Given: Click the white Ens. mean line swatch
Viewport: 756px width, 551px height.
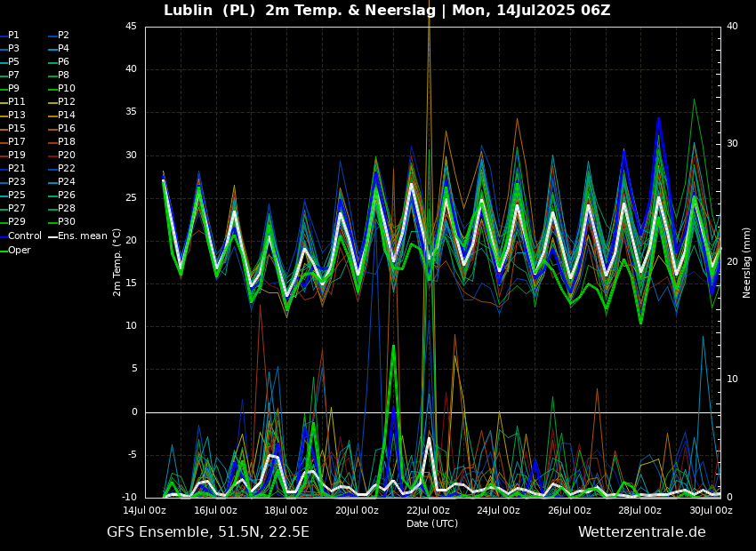Looking at the screenshot, I should [52, 236].
